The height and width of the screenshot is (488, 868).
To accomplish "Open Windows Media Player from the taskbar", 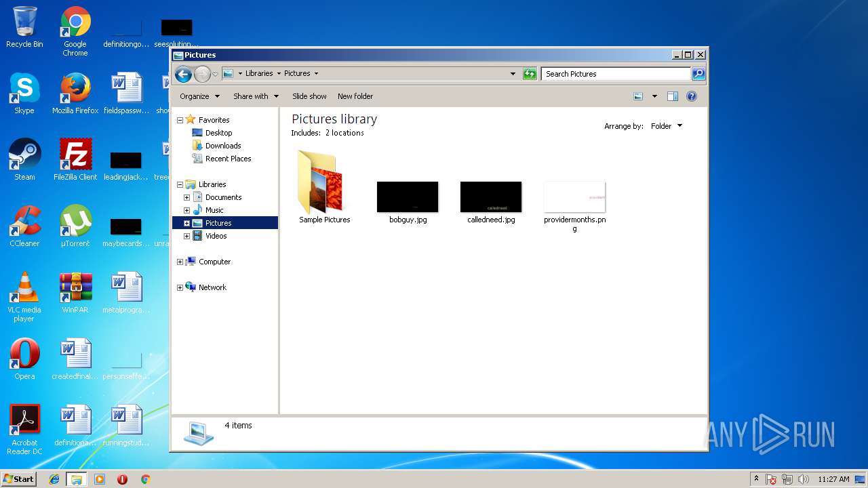I will pyautogui.click(x=100, y=479).
